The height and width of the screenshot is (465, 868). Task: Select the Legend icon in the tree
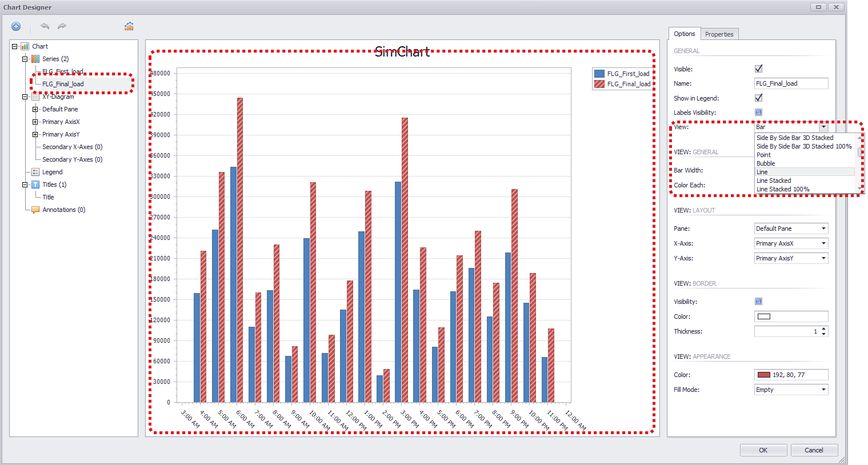[x=35, y=172]
